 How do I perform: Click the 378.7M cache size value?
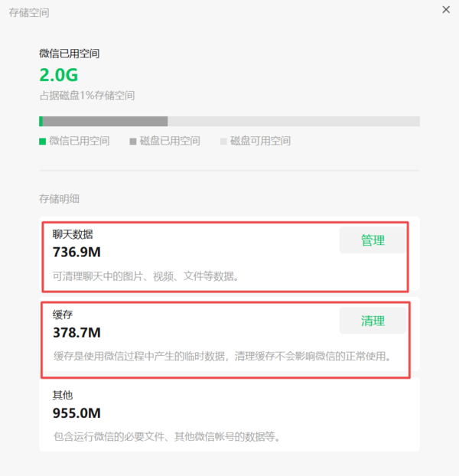(x=76, y=333)
